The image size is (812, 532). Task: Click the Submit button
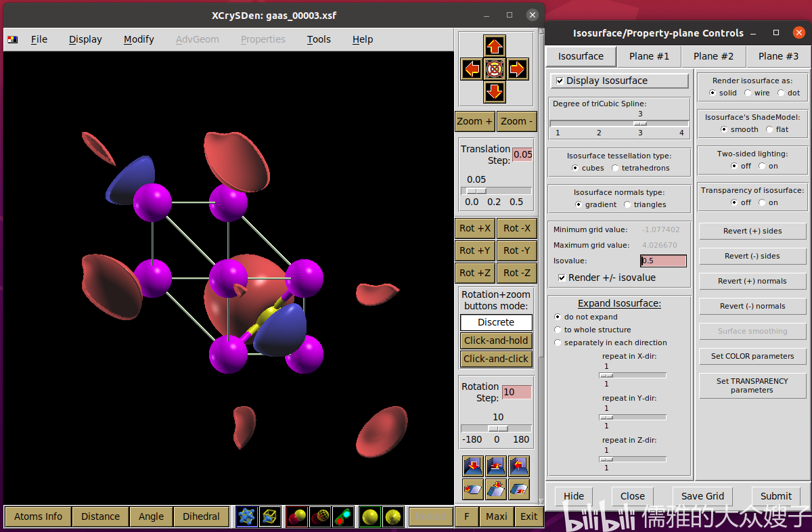coord(775,496)
